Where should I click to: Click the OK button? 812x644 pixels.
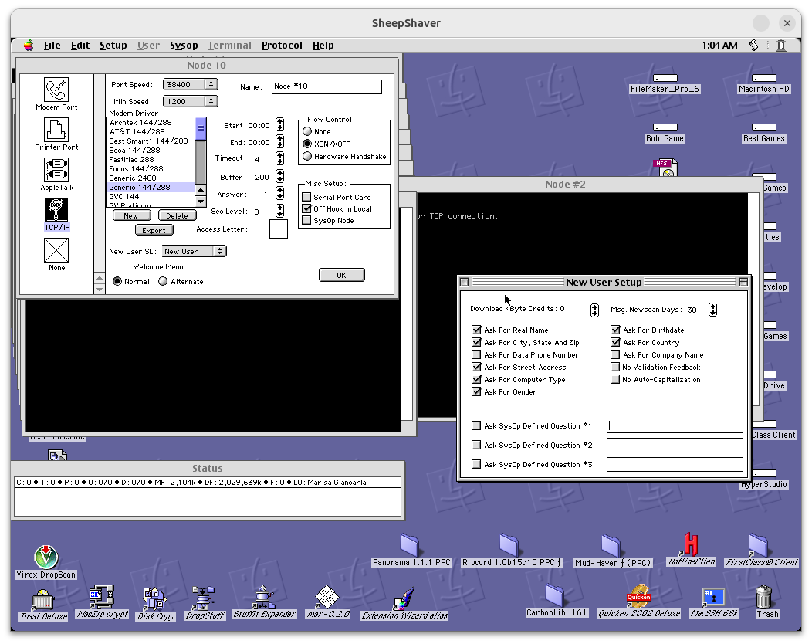pos(341,275)
